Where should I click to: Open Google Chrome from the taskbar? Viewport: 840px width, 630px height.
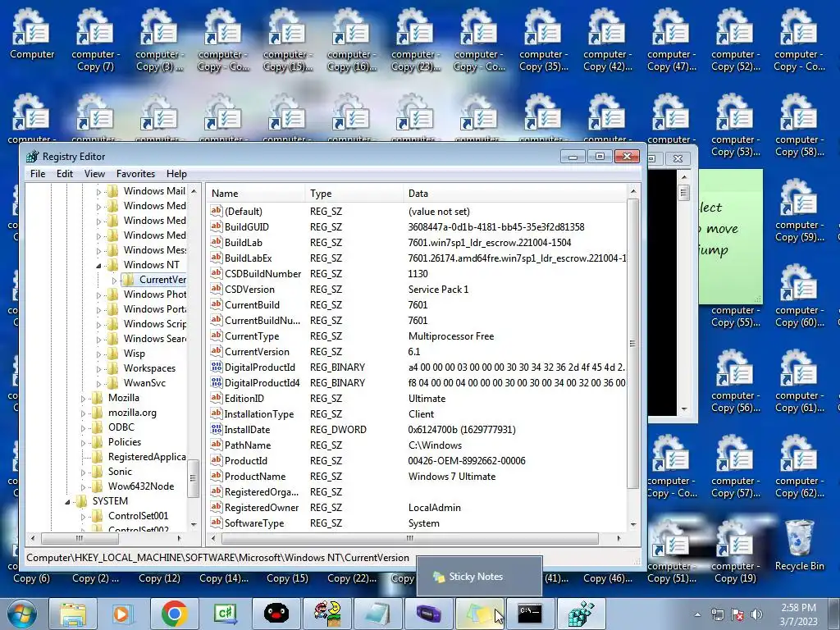coord(174,614)
